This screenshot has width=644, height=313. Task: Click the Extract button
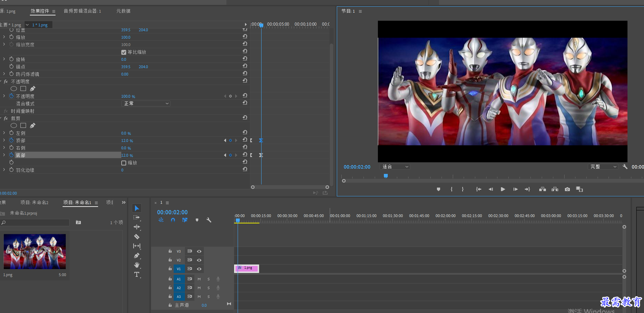pos(555,189)
